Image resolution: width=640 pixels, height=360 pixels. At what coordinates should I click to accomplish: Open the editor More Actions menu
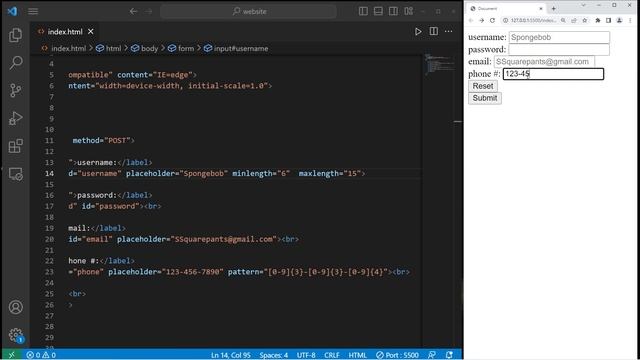coord(449,31)
